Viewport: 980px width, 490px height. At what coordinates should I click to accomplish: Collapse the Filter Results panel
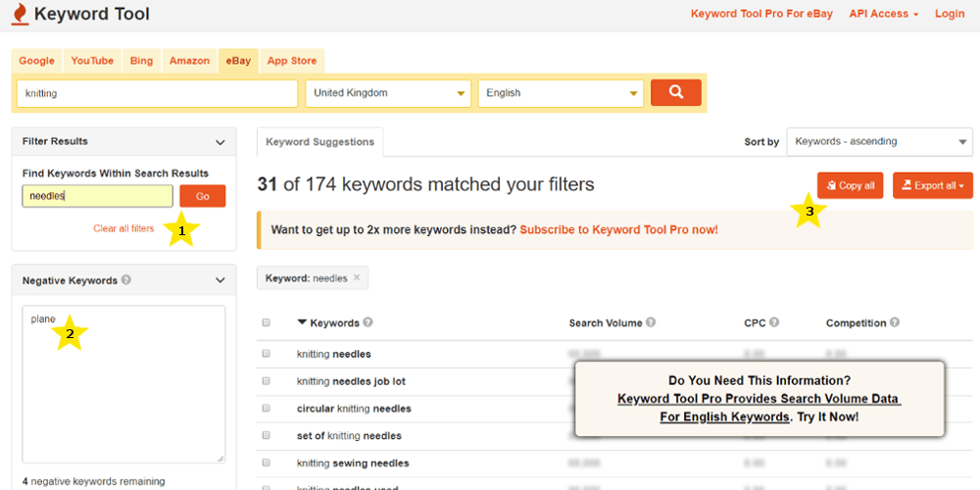tap(220, 142)
